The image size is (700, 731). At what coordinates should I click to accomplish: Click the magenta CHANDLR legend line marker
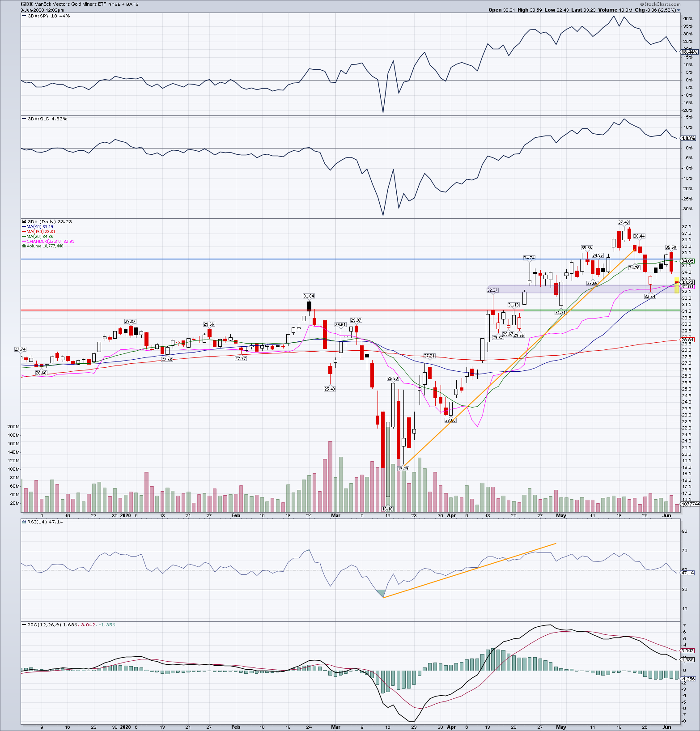24,242
